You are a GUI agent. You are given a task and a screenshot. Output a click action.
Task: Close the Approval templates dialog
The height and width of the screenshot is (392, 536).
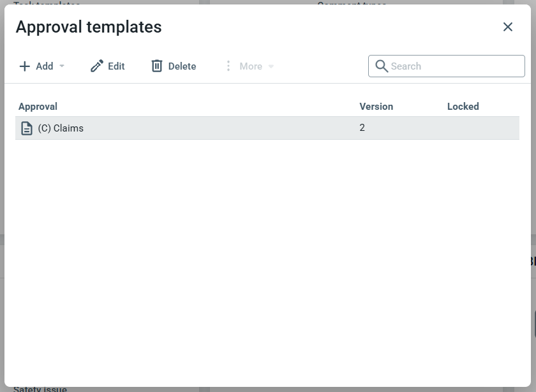(508, 27)
